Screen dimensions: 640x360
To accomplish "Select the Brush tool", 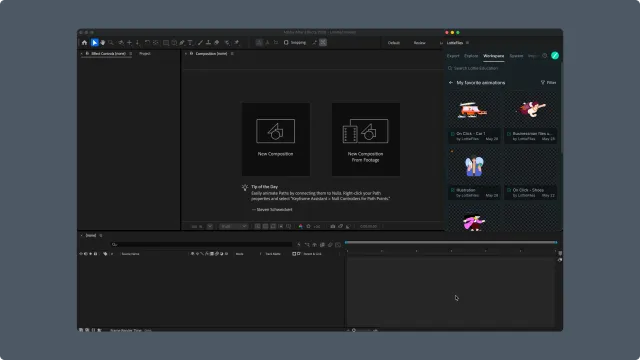I will point(200,42).
